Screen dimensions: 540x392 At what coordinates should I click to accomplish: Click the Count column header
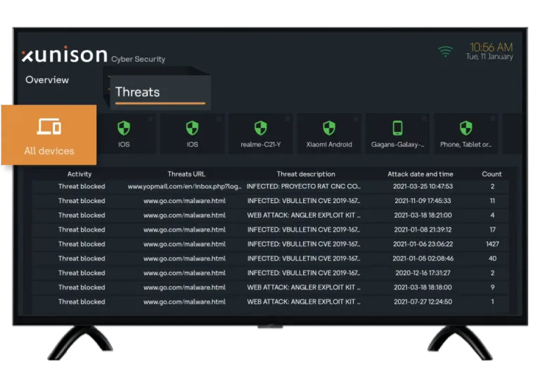[491, 174]
